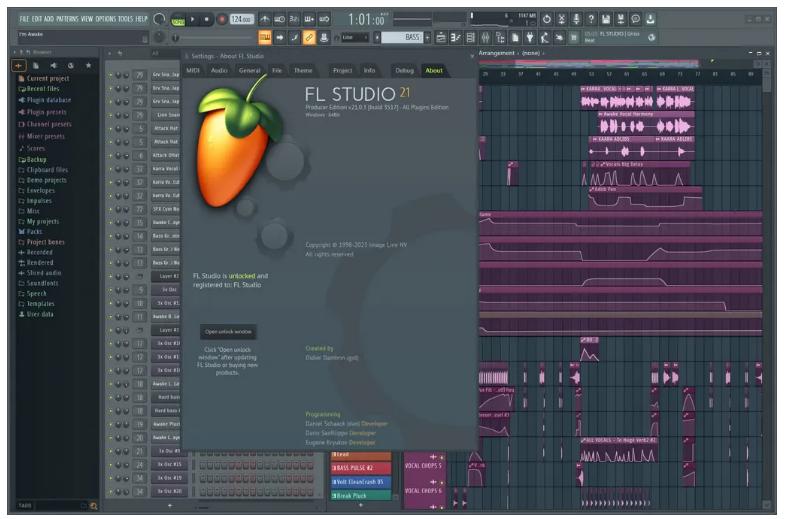Expand the My projects folder
The width and height of the screenshot is (791, 519).
click(41, 221)
